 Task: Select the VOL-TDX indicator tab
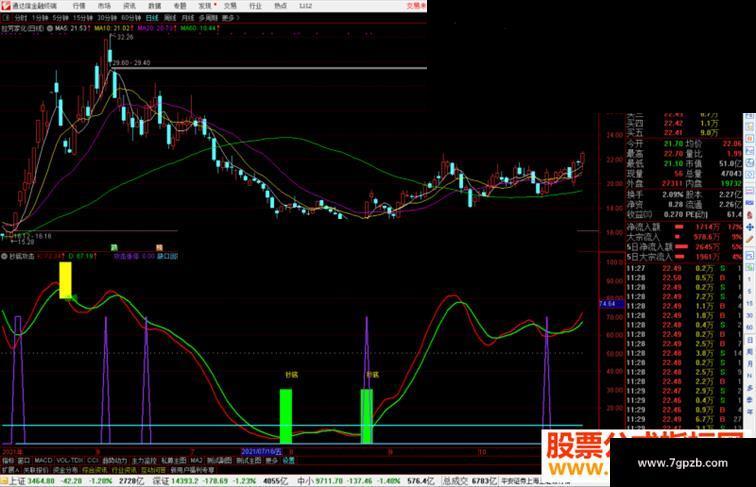(70, 460)
